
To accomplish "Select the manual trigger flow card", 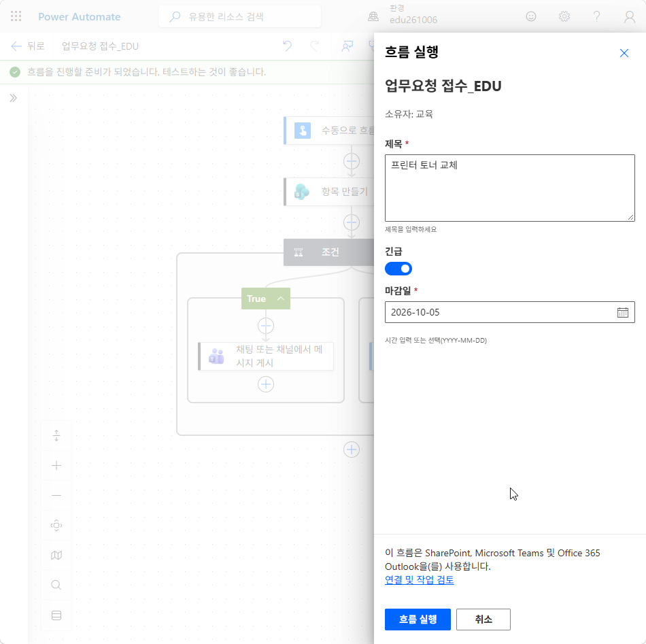I will [x=328, y=131].
